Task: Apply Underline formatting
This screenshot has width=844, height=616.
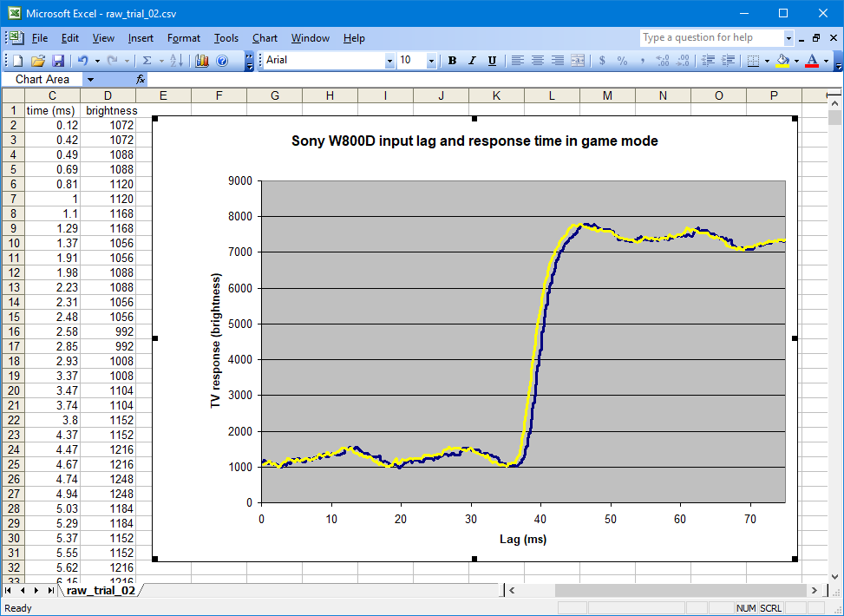Action: click(492, 61)
